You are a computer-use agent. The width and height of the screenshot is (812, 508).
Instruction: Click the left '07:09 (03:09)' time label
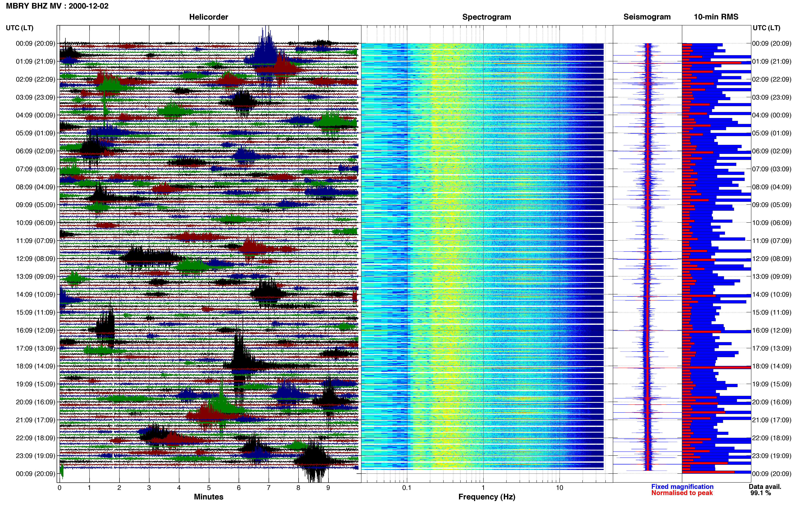[35, 169]
